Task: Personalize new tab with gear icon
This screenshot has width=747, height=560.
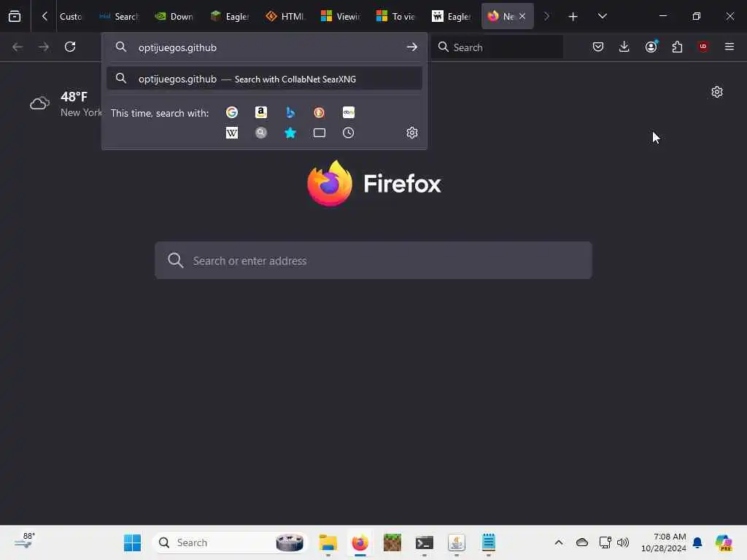Action: tap(717, 92)
